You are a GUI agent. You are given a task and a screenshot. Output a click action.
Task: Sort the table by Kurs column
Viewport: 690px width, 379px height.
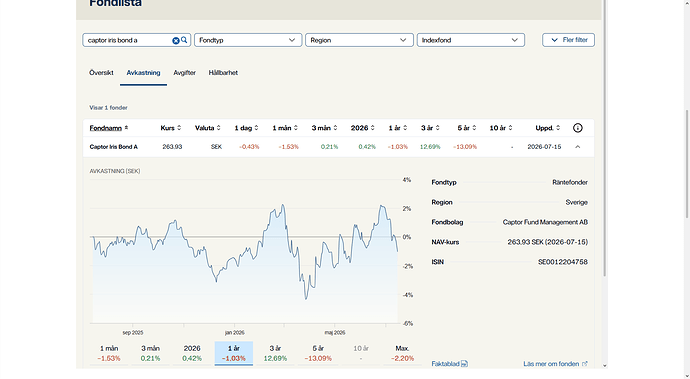[171, 128]
